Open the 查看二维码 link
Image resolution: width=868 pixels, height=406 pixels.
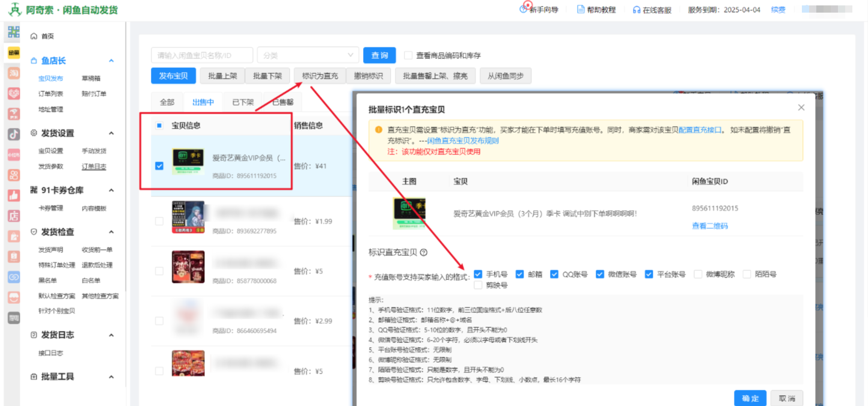710,226
